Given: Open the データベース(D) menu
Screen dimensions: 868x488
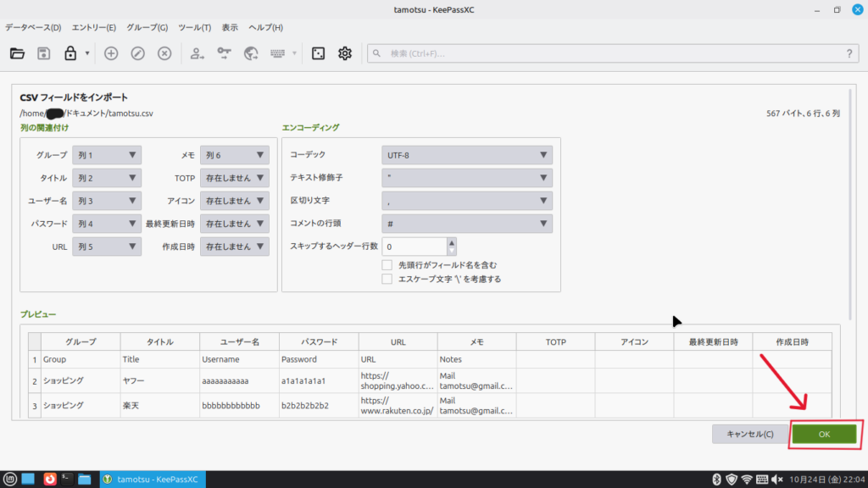Looking at the screenshot, I should [x=33, y=27].
